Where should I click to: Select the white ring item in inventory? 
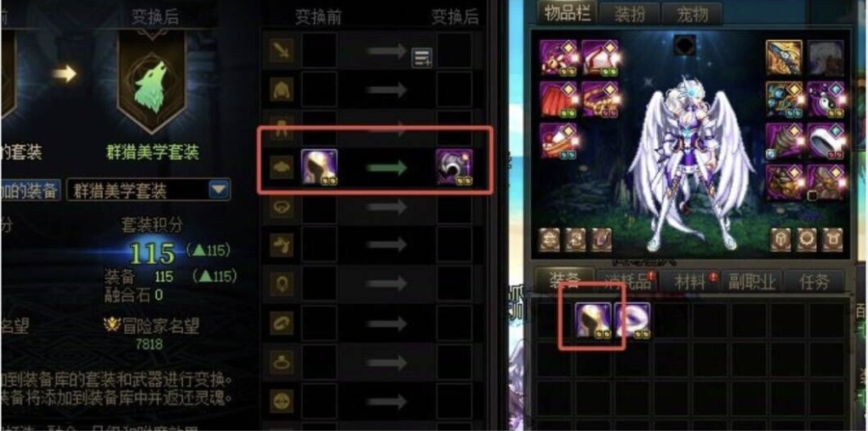(633, 319)
